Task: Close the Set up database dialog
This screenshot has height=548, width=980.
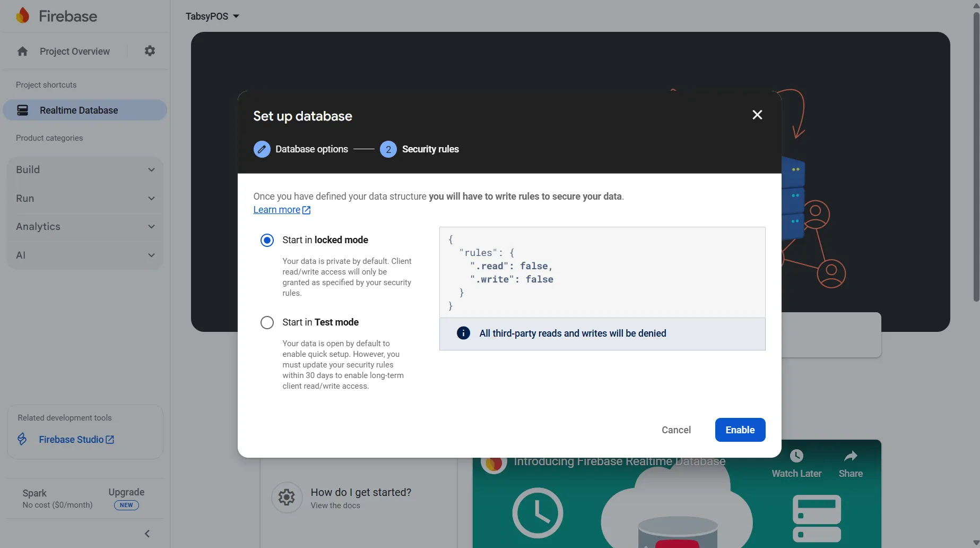Action: (x=757, y=115)
